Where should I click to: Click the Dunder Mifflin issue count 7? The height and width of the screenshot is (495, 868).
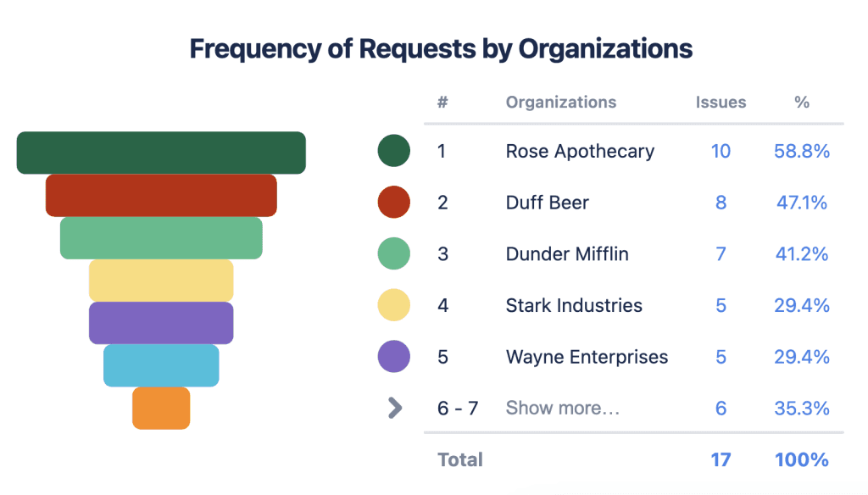(721, 254)
